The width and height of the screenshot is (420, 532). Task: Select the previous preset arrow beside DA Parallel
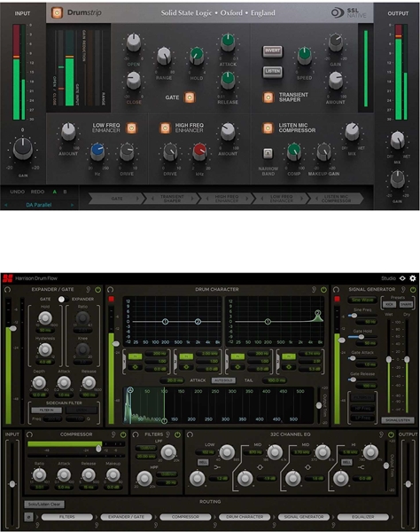click(6, 205)
